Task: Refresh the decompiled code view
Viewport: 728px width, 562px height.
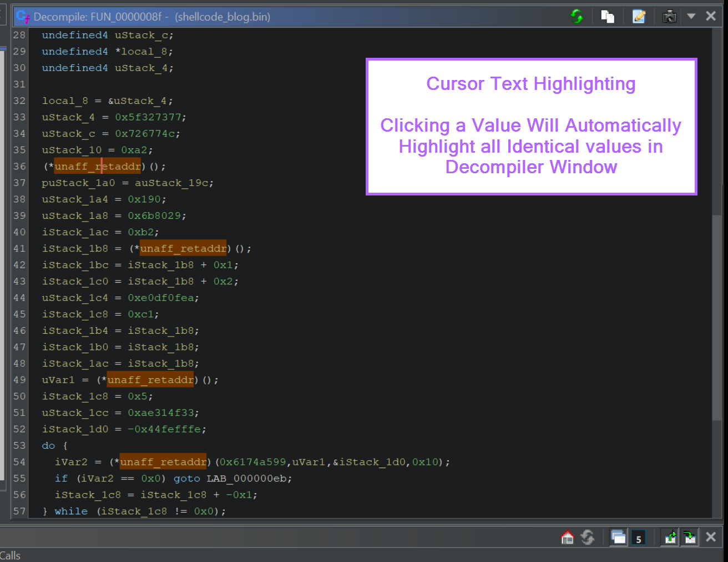Action: [x=577, y=16]
